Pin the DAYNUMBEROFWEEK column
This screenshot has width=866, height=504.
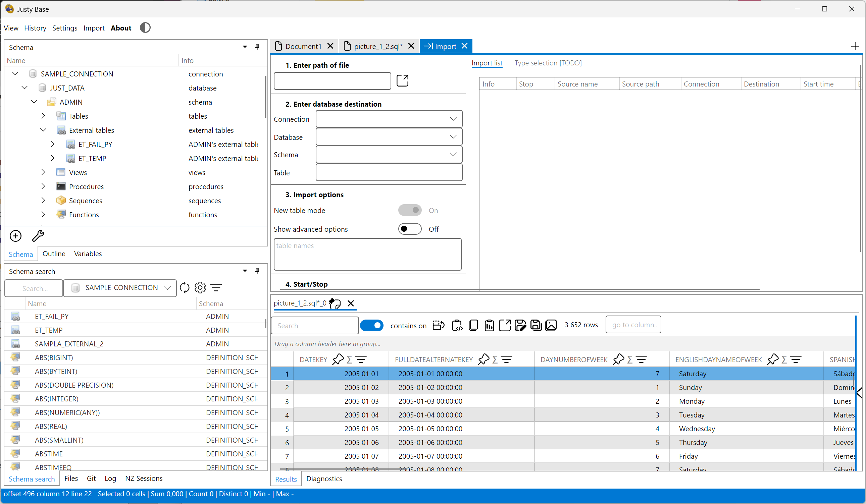click(x=619, y=359)
